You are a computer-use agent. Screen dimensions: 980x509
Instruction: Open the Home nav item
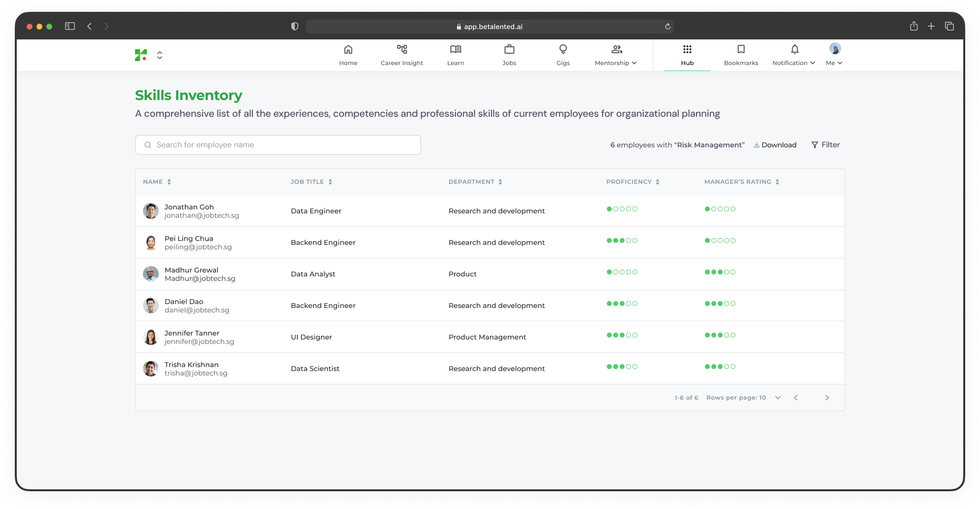pyautogui.click(x=348, y=55)
